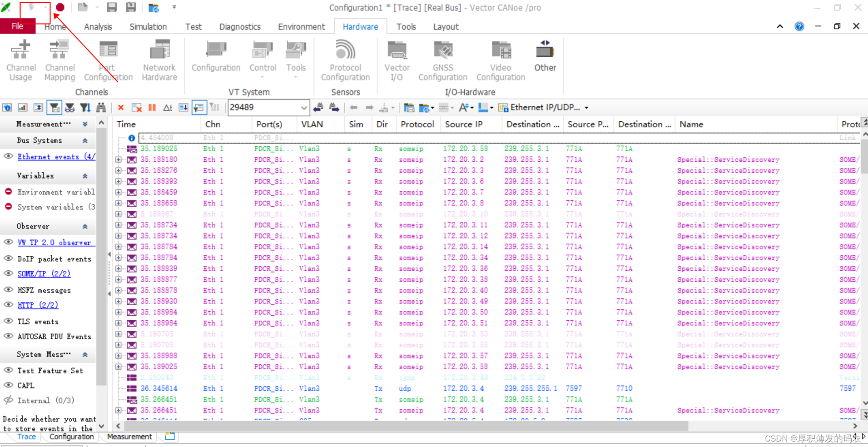Screen dimensions: 868x447
Task: Pause the trace with the orange pause icon
Action: pyautogui.click(x=152, y=108)
